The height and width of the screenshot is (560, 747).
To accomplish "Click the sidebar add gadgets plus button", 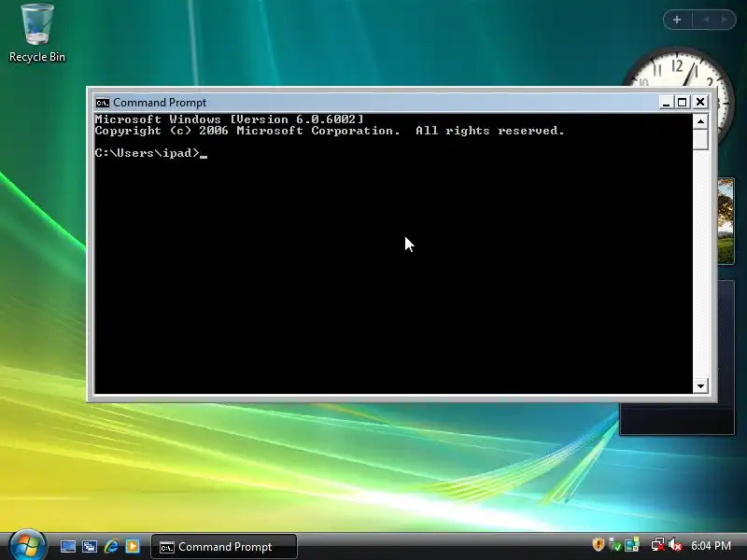I will pyautogui.click(x=677, y=20).
